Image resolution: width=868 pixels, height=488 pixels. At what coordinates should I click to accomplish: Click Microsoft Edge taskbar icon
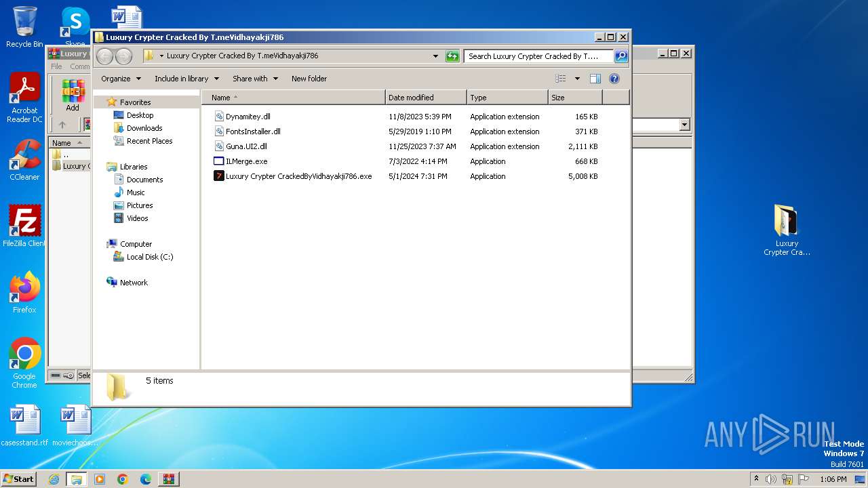(145, 479)
